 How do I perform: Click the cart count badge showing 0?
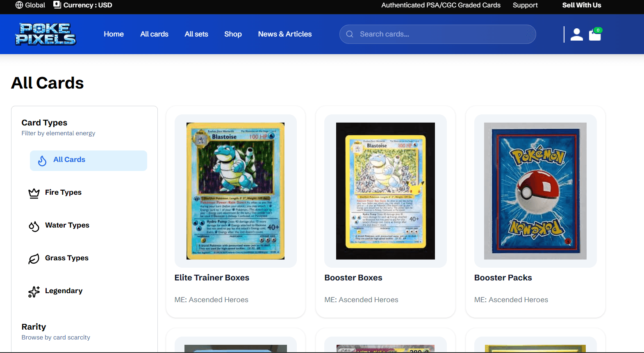click(x=598, y=30)
